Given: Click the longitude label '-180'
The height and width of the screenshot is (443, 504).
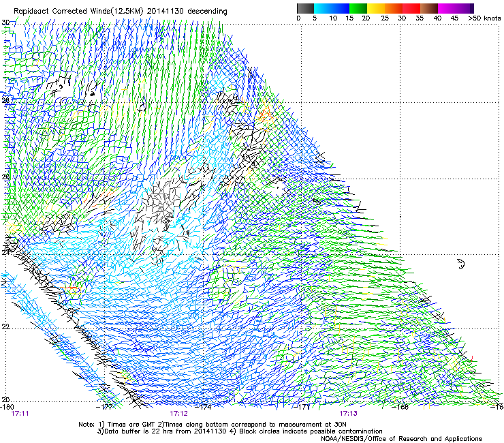Looking at the screenshot, I should [7, 407].
